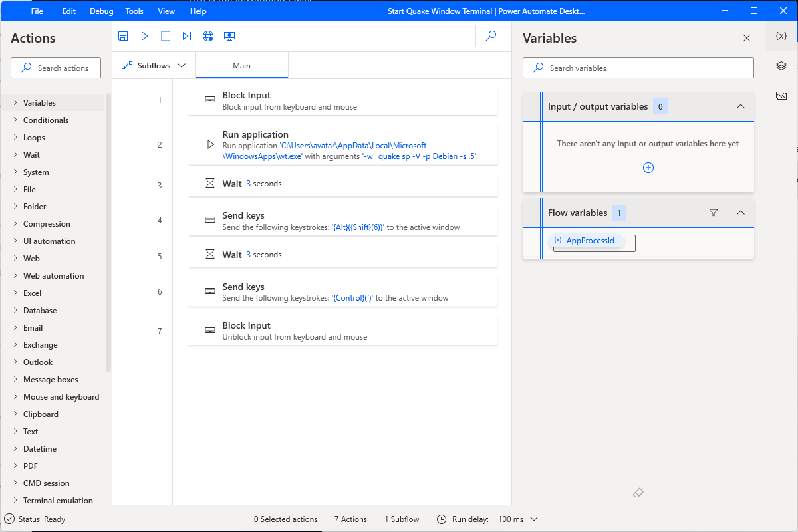Screen dimensions: 798x532
Task: Launch the Desktop recorder
Action: [x=229, y=36]
